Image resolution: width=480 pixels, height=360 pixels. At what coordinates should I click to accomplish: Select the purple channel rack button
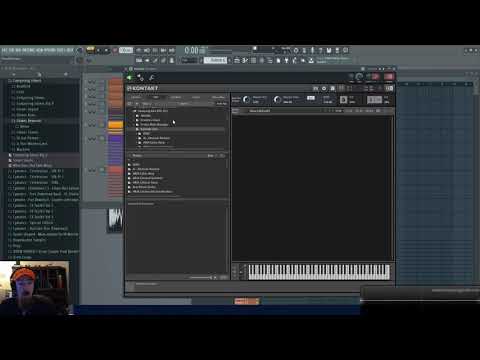(115, 138)
